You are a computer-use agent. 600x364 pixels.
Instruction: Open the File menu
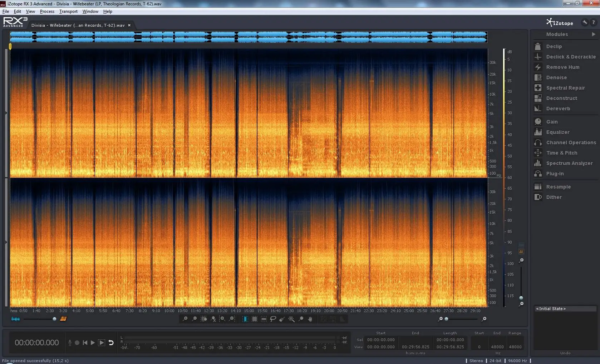[6, 11]
